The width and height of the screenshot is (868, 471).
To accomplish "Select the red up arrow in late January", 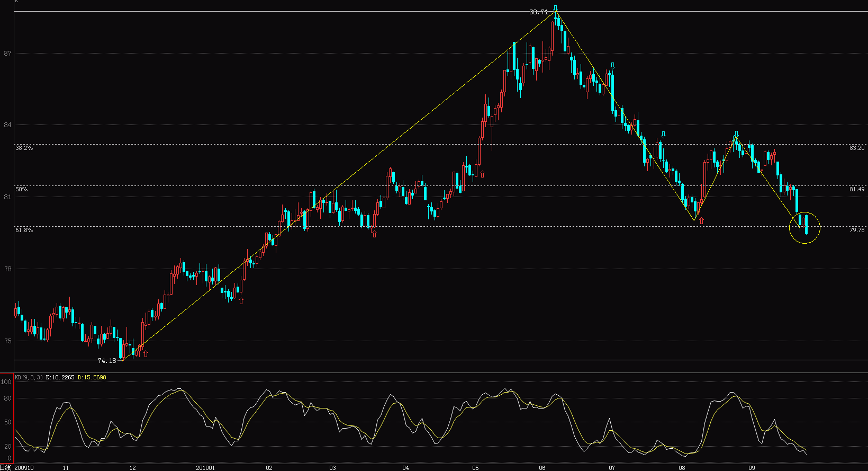I will pos(241,300).
